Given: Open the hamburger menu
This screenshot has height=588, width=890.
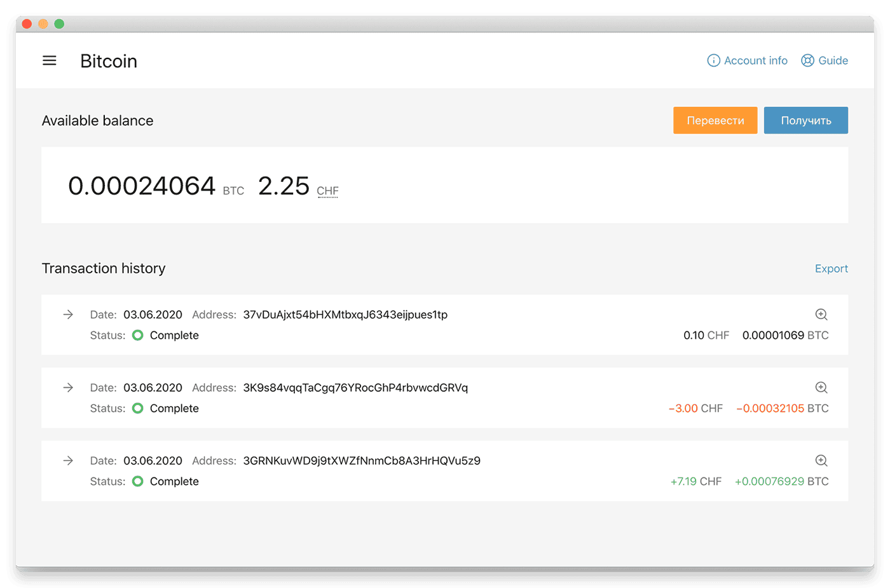Looking at the screenshot, I should coord(50,60).
